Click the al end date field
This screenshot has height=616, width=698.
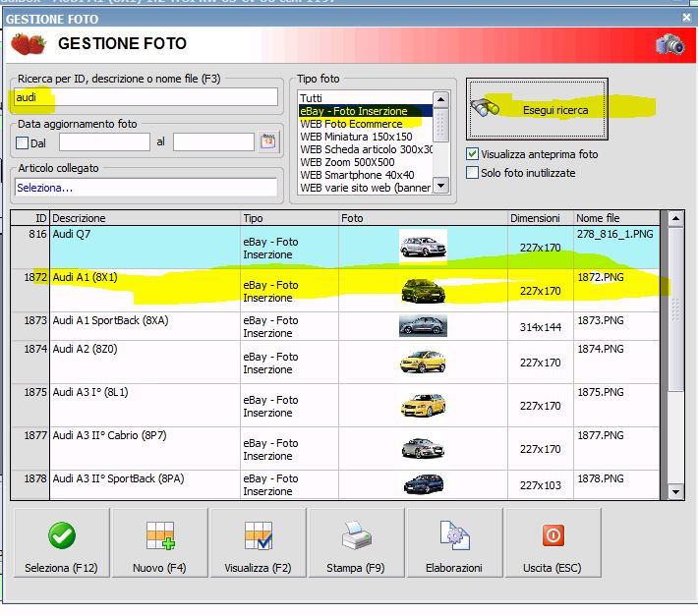click(213, 142)
